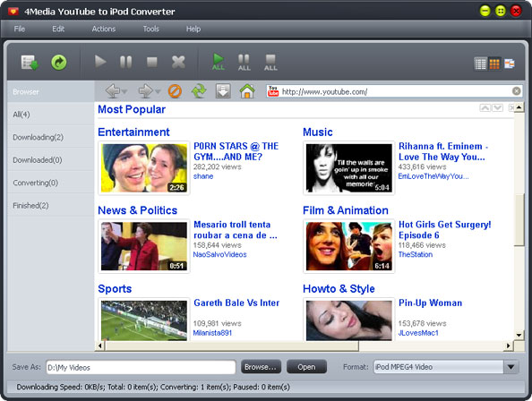
Task: Go to the home page icon
Action: pyautogui.click(x=247, y=91)
